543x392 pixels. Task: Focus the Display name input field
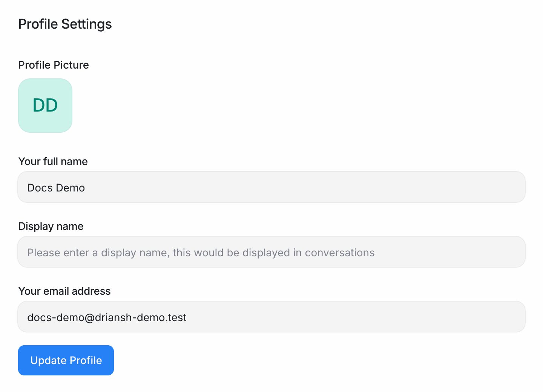[x=271, y=252]
